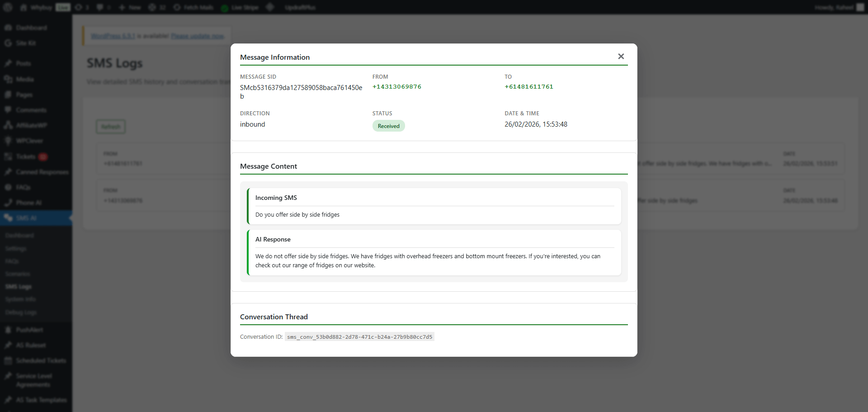Click the WordPress logo in admin bar
The width and height of the screenshot is (868, 412).
8,7
